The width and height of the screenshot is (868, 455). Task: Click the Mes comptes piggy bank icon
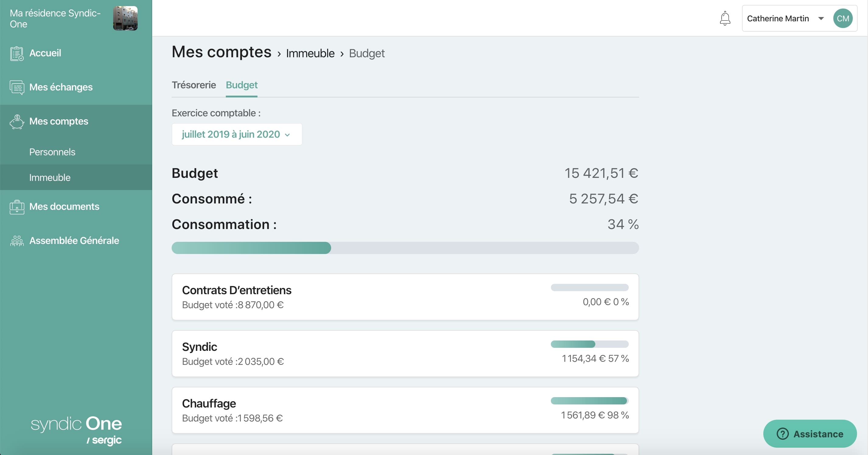(x=17, y=122)
